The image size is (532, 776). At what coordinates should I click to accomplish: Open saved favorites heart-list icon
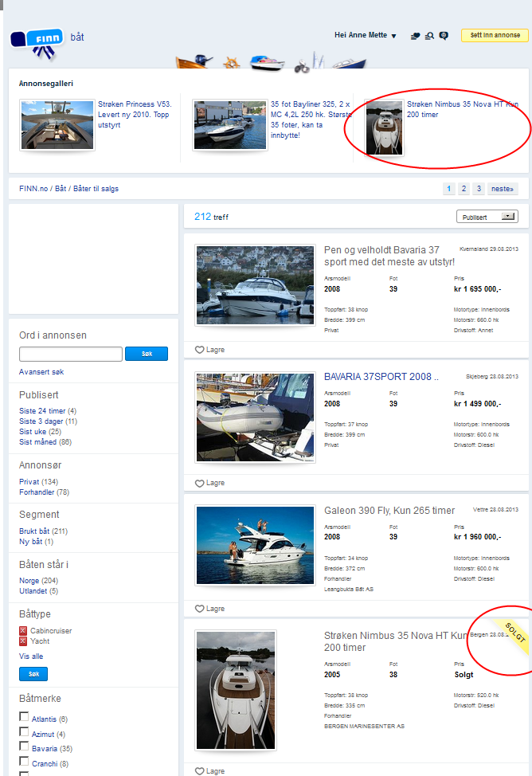point(415,36)
